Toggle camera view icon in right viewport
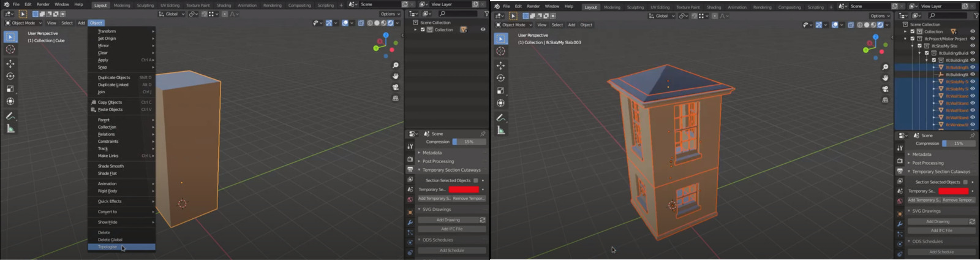Screen dimensions: 980x260 885,89
